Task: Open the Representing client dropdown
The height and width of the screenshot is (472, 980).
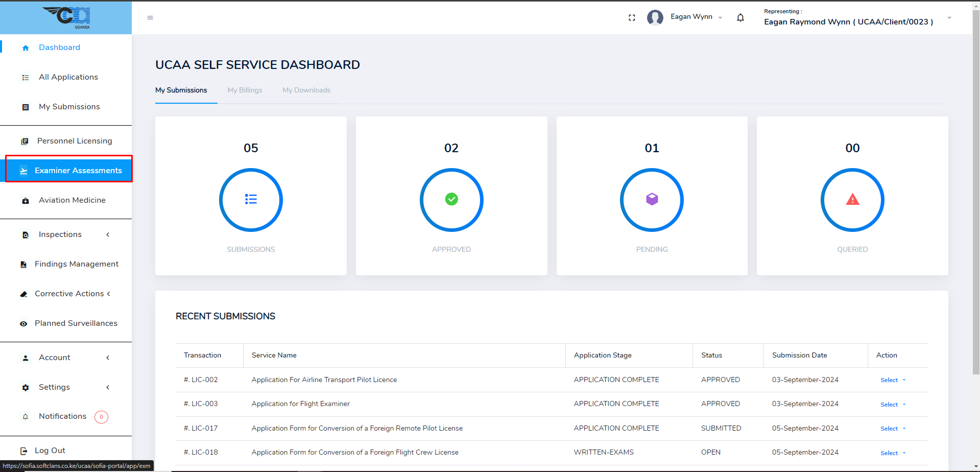Action: click(x=949, y=18)
